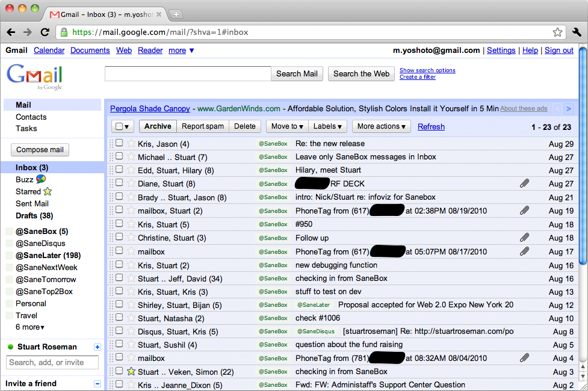Viewport: 588px width, 391px height.
Task: Click the star icon beside Starred
Action: 48,191
